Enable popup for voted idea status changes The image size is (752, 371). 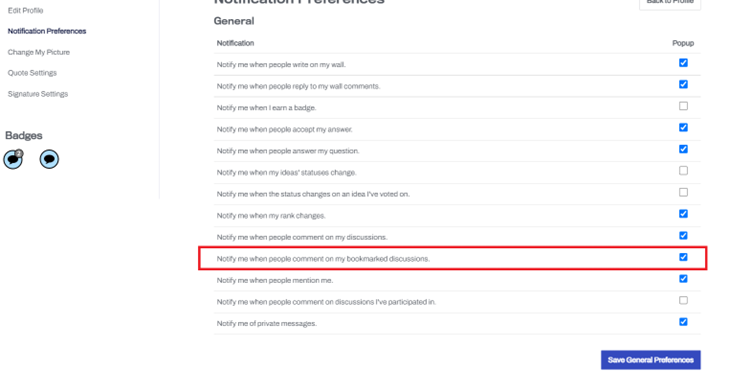[683, 192]
